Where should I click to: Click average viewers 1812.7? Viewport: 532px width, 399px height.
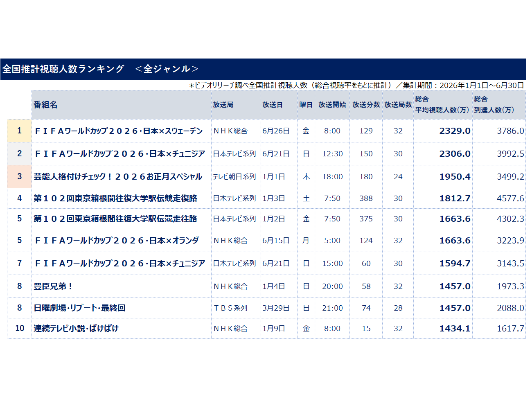click(455, 198)
